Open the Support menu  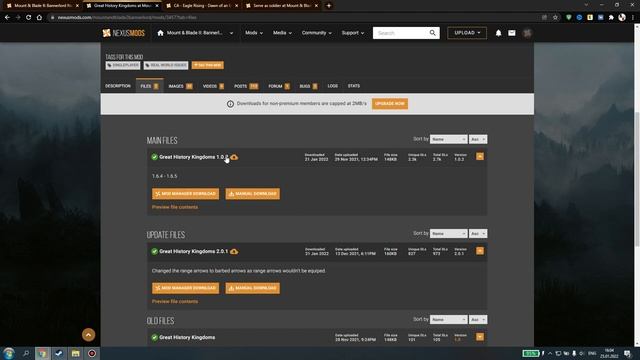(x=353, y=33)
